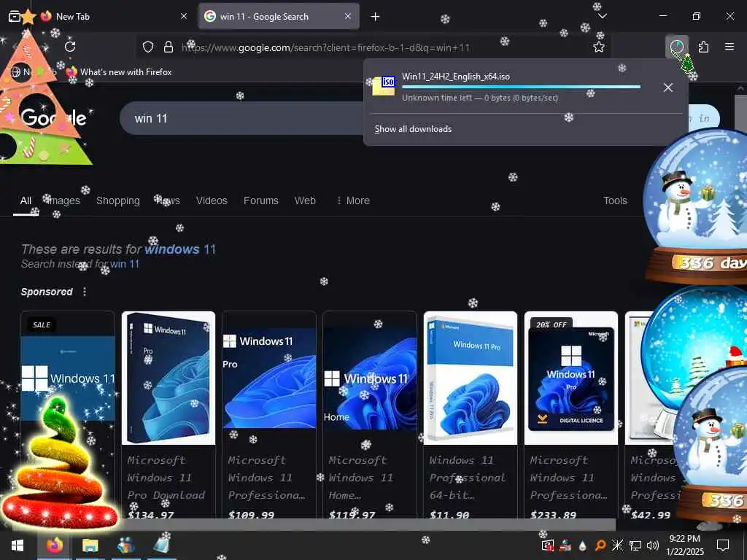Reload the current page
The height and width of the screenshot is (560, 747).
click(x=70, y=47)
